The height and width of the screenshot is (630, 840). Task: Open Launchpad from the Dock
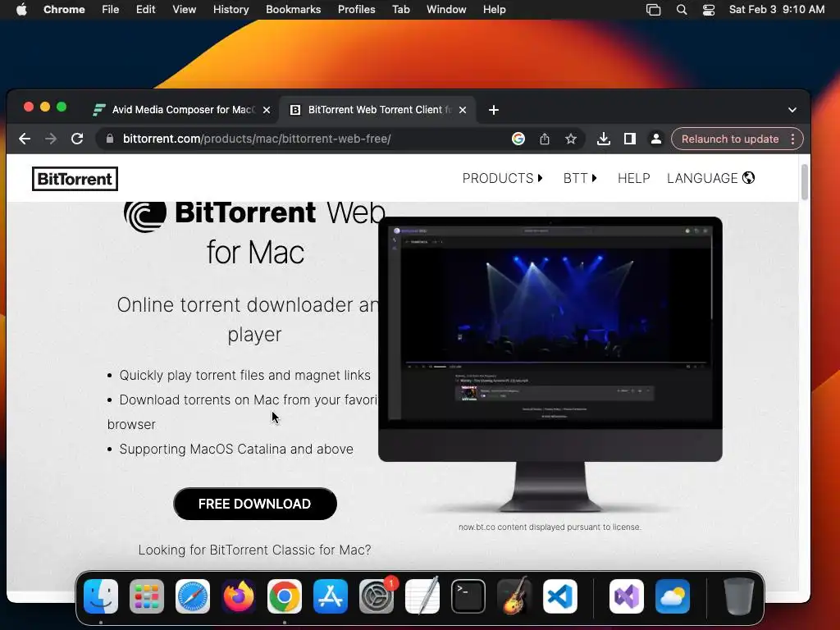pyautogui.click(x=147, y=596)
